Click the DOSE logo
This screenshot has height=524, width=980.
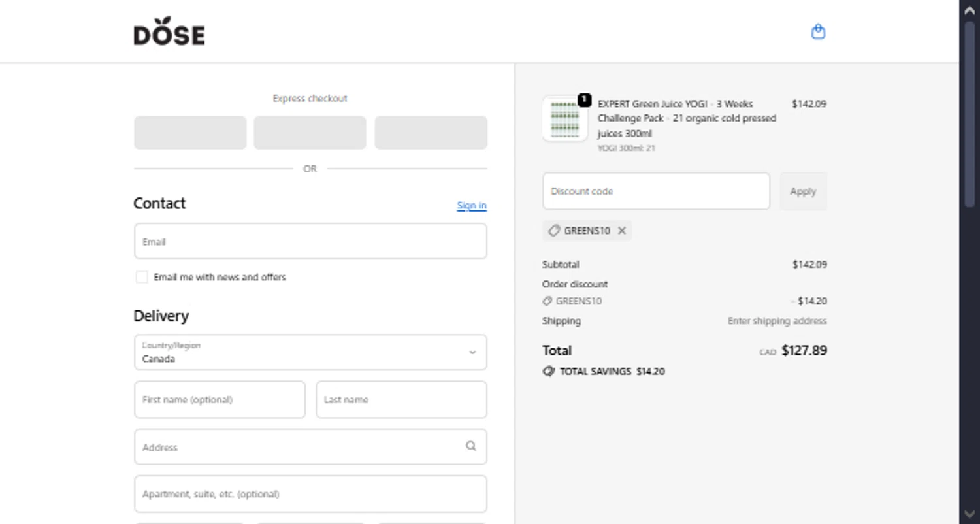pyautogui.click(x=169, y=31)
